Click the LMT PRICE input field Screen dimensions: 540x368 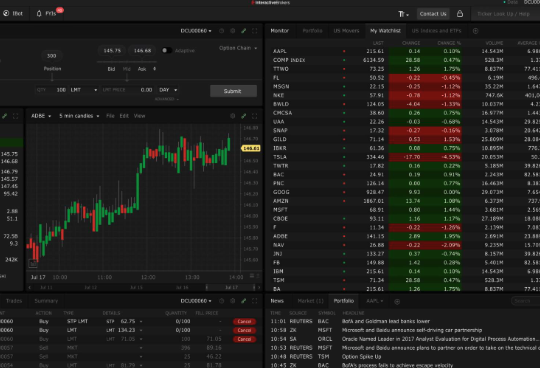[x=127, y=90]
